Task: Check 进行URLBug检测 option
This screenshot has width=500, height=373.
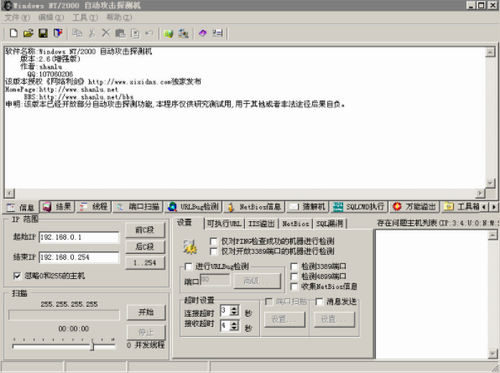Action: (x=188, y=266)
